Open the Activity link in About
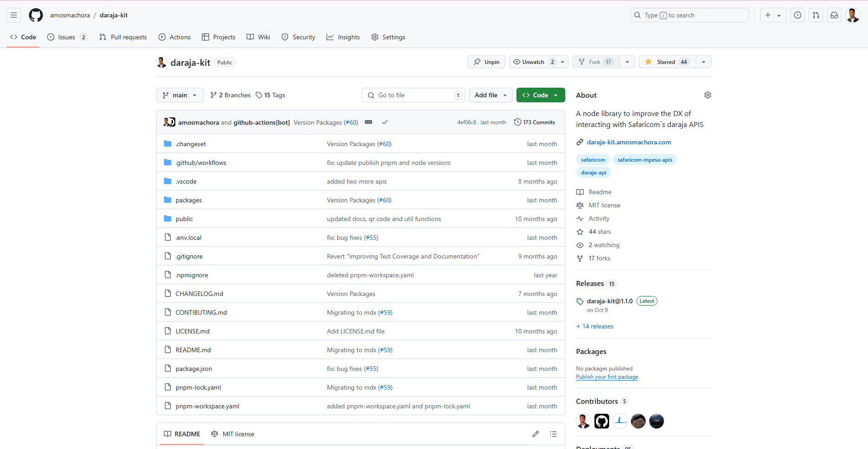868x449 pixels. click(x=599, y=218)
